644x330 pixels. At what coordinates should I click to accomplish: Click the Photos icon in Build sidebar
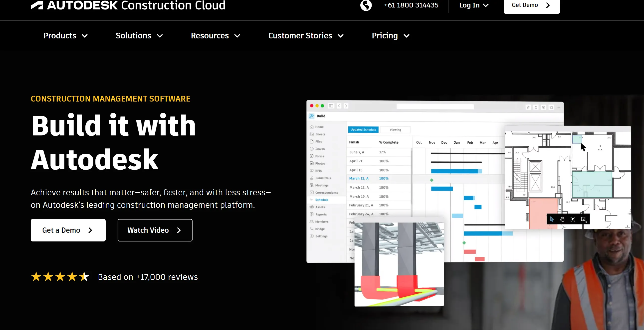pyautogui.click(x=312, y=163)
